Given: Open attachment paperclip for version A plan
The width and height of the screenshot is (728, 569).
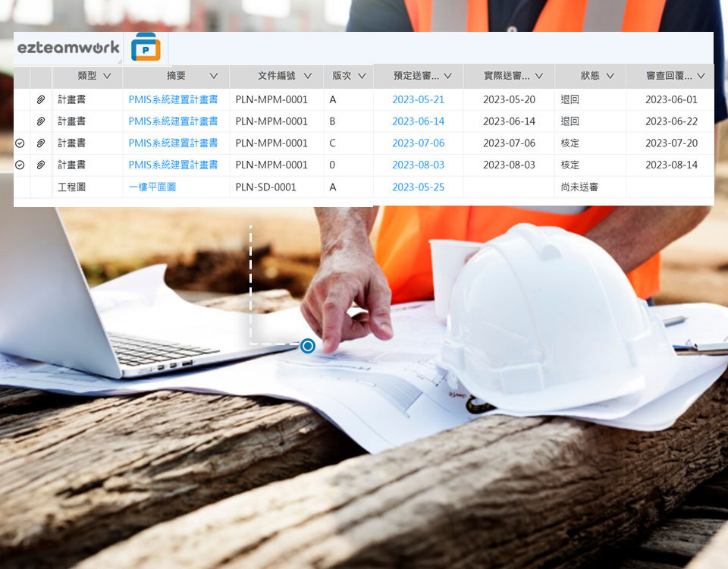Looking at the screenshot, I should pyautogui.click(x=41, y=99).
